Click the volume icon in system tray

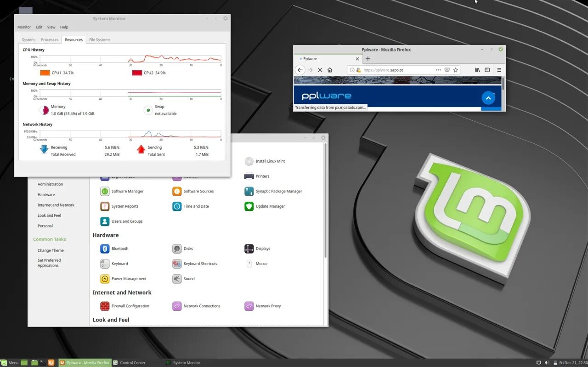click(x=547, y=362)
